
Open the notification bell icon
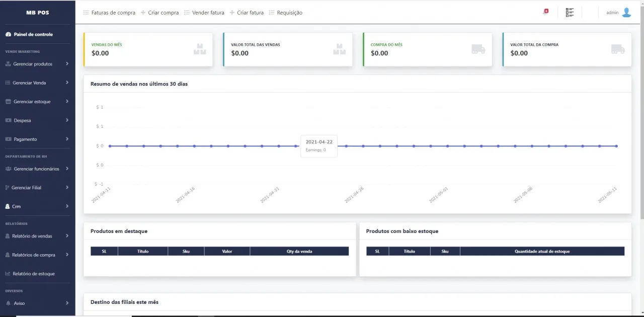(545, 12)
